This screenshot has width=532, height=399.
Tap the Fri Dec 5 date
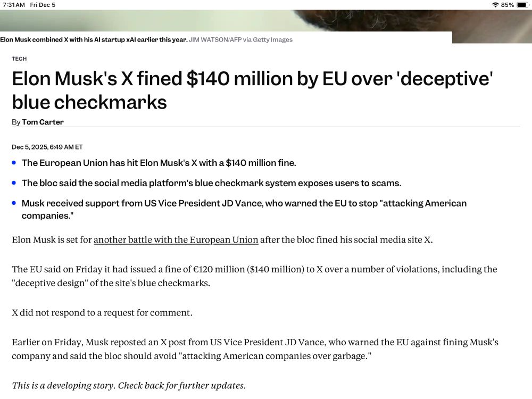click(x=43, y=5)
